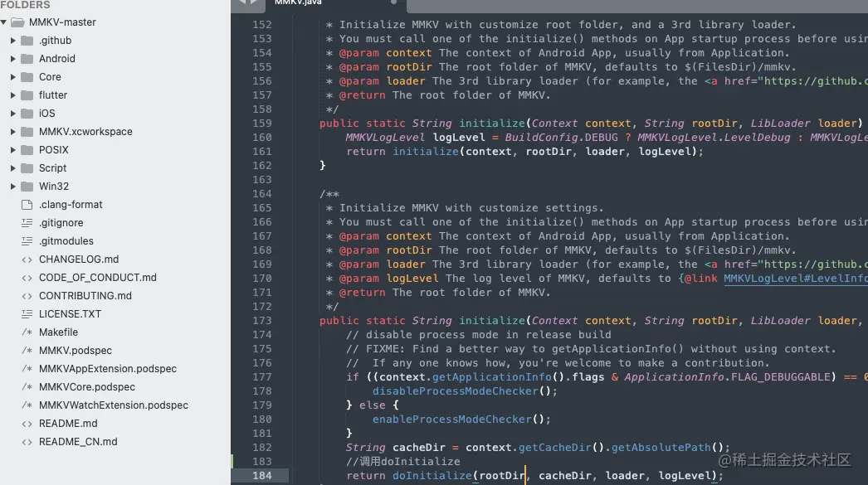The width and height of the screenshot is (868, 485).
Task: Open CHANGELOG.md from the sidebar
Action: tap(79, 259)
